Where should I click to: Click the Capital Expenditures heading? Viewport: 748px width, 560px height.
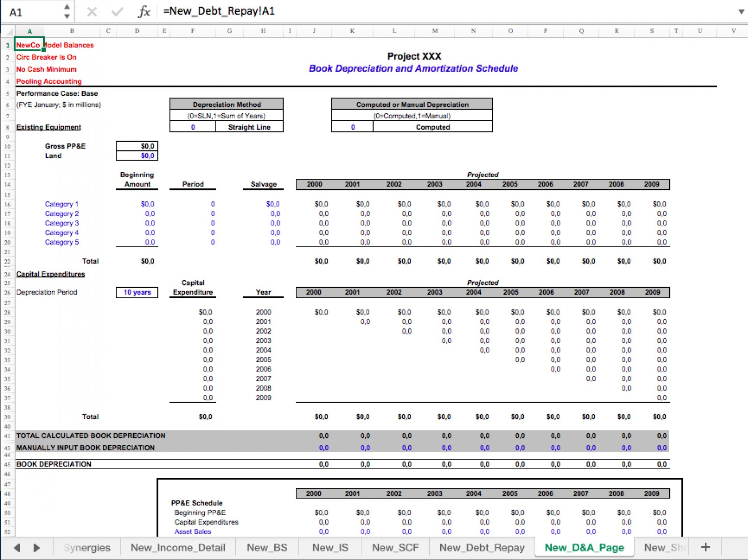51,274
